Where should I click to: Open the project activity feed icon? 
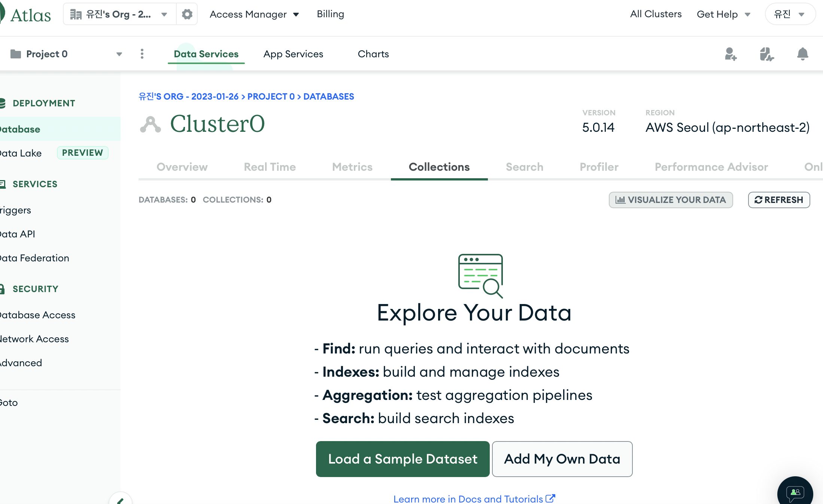click(x=766, y=54)
